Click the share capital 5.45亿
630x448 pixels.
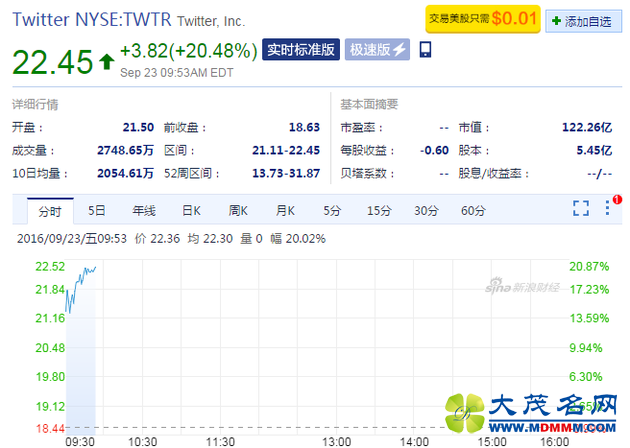click(594, 150)
